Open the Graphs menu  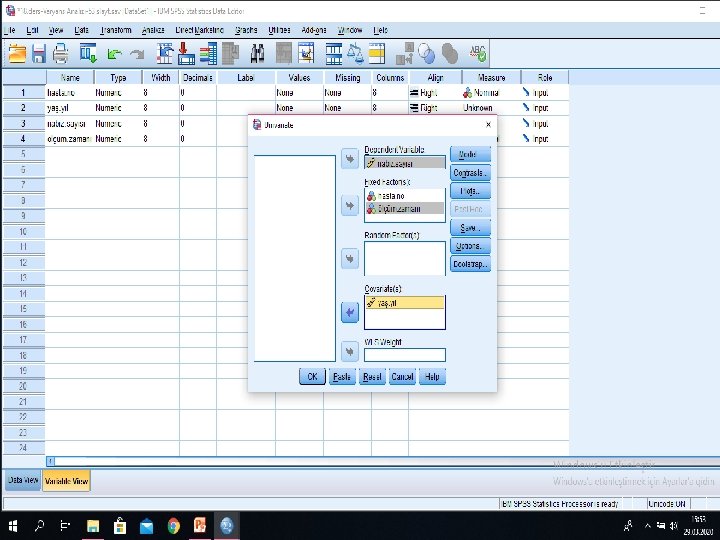coord(246,30)
